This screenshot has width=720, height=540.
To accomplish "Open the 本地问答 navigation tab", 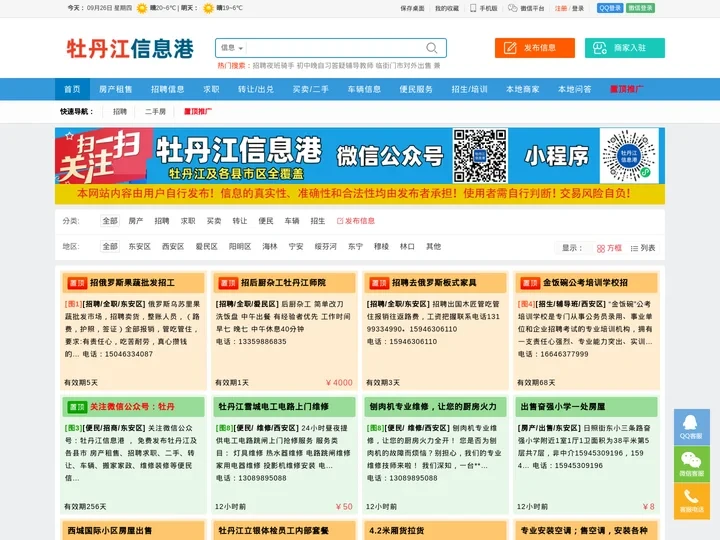I will 574,89.
